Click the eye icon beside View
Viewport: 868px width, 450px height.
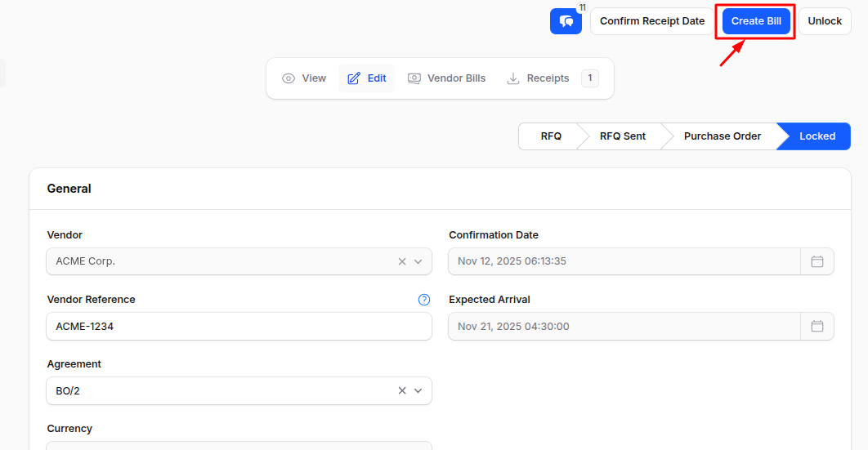click(x=289, y=78)
